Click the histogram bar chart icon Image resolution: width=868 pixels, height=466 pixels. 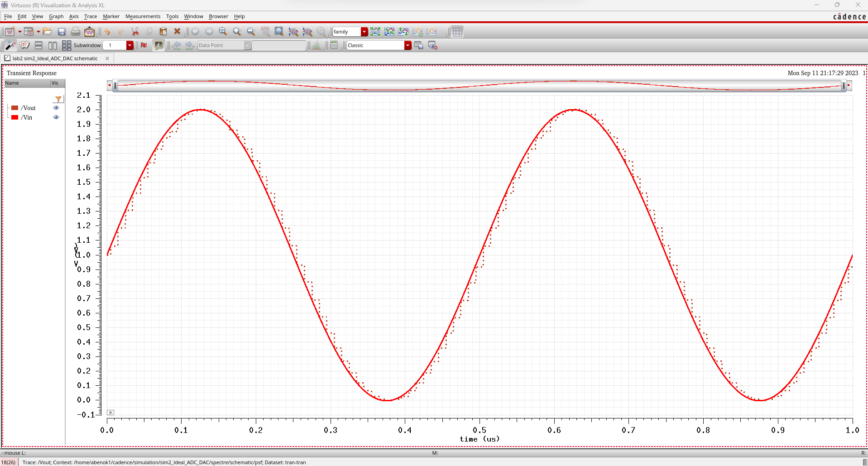[317, 45]
